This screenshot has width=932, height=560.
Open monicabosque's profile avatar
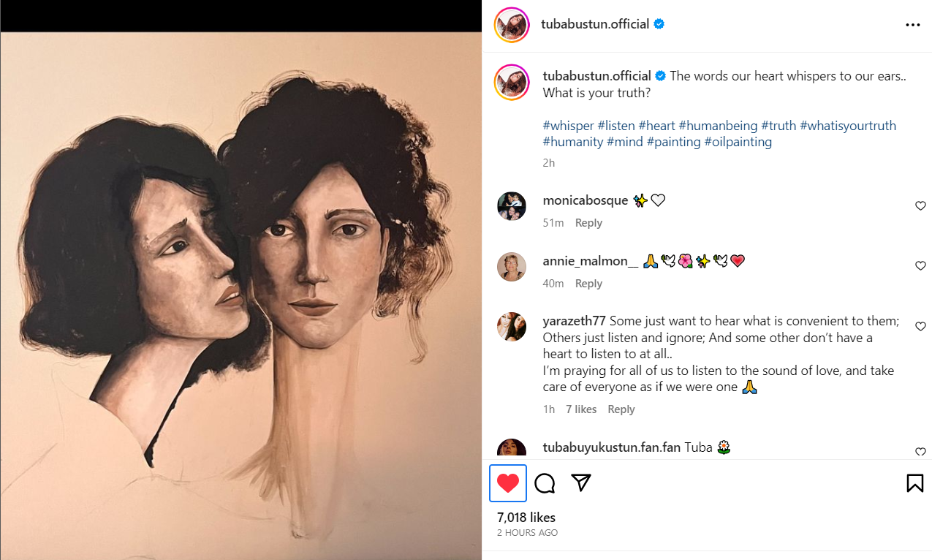[x=512, y=206]
